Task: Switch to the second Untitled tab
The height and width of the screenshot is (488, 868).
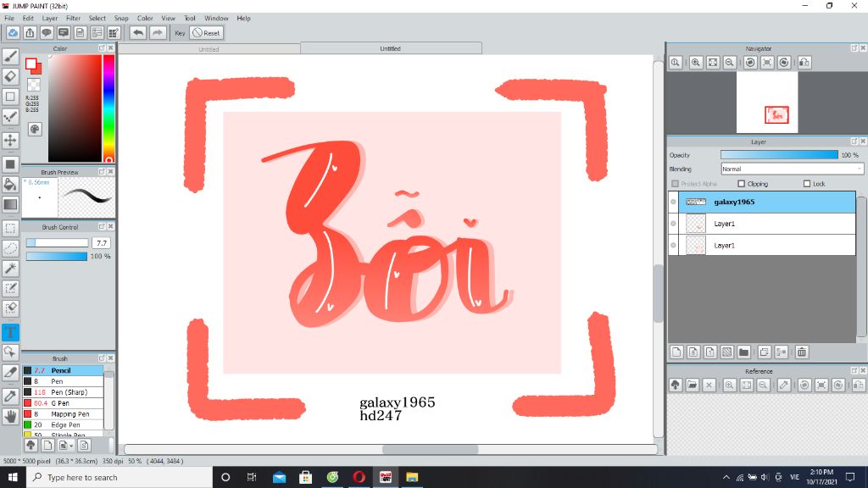Action: (x=391, y=48)
